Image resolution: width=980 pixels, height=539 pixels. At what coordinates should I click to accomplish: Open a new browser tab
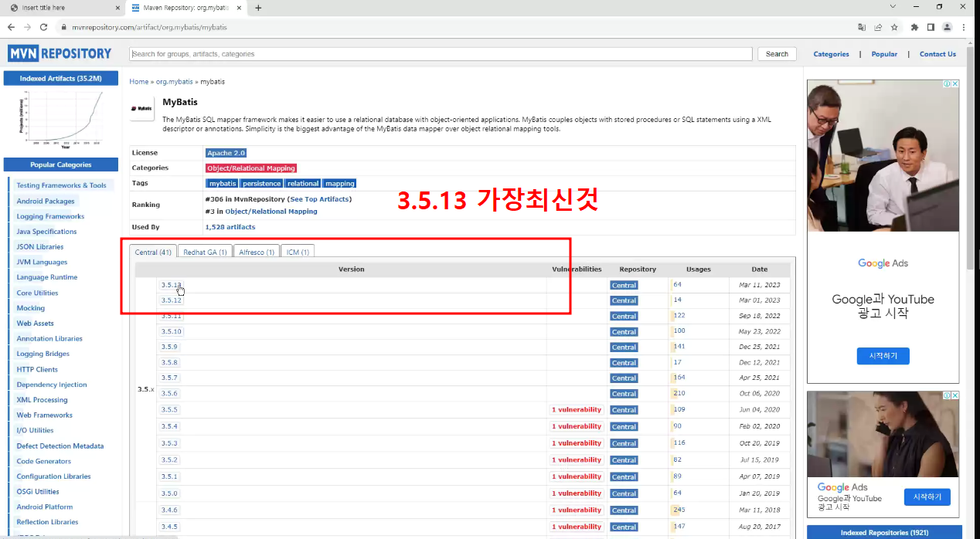[x=258, y=8]
